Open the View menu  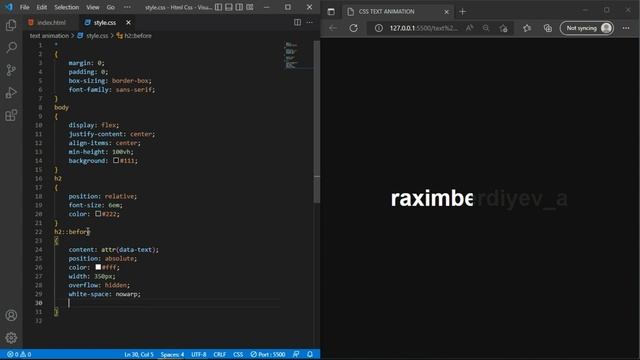click(x=93, y=7)
